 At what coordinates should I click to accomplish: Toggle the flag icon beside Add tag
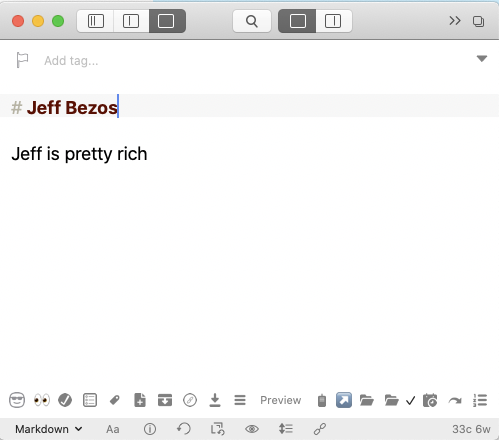[22, 60]
